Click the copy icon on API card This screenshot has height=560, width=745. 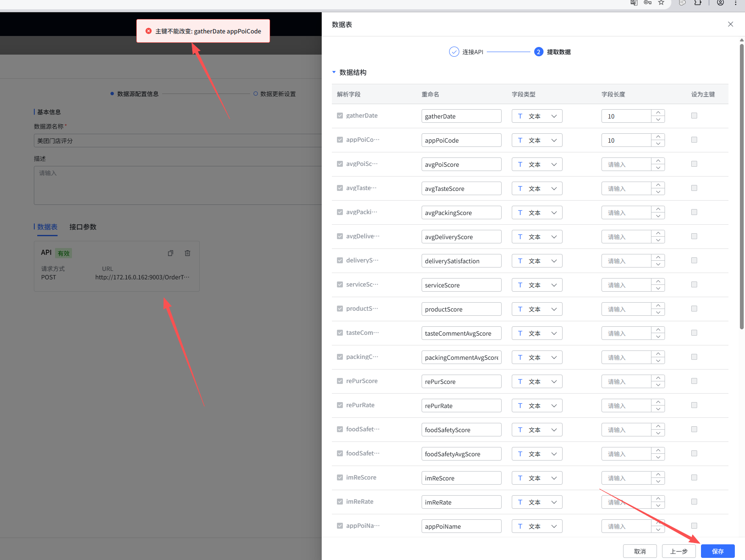click(171, 253)
